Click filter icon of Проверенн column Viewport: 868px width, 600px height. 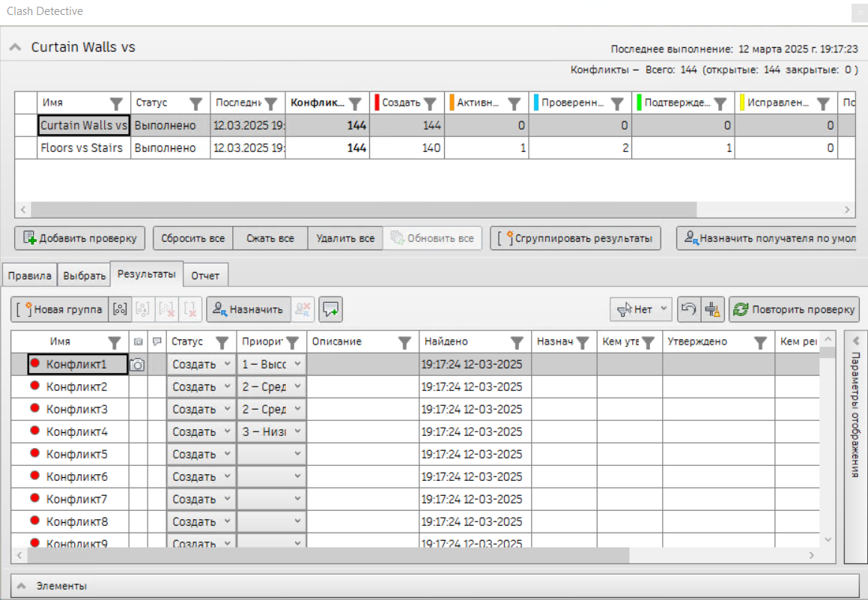[x=617, y=103]
